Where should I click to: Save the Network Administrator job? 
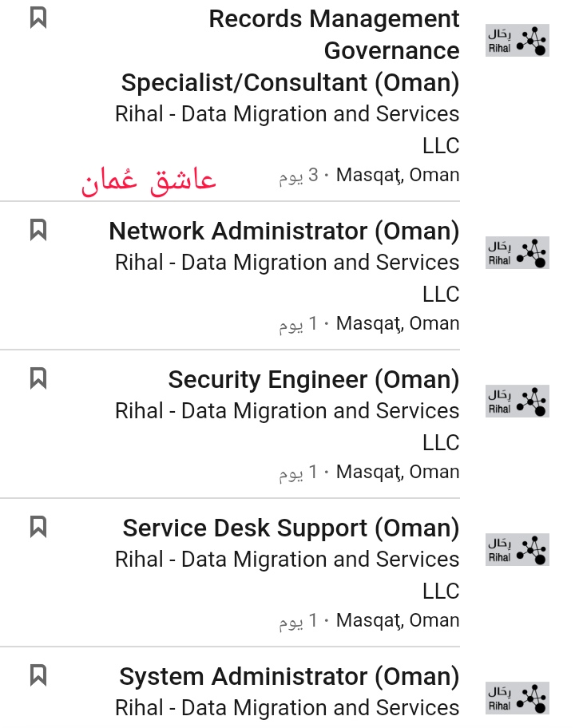tap(38, 230)
